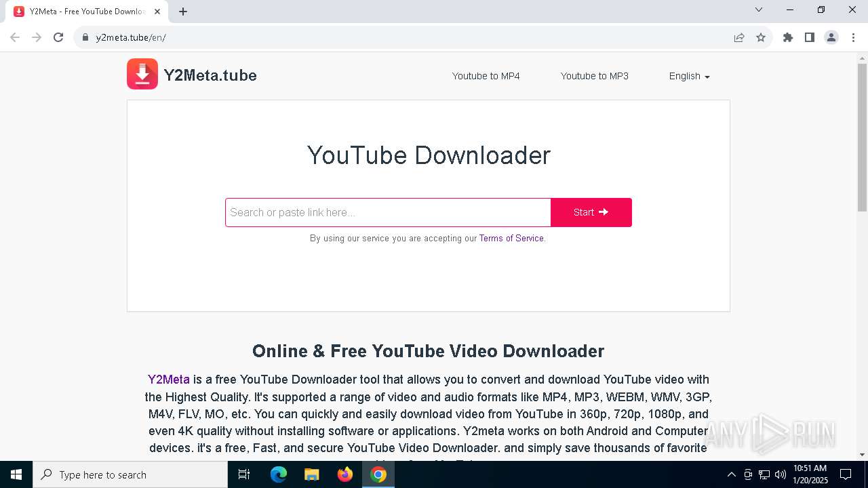Launch Microsoft Edge from the taskbar
Viewport: 868px width, 488px height.
[x=279, y=474]
